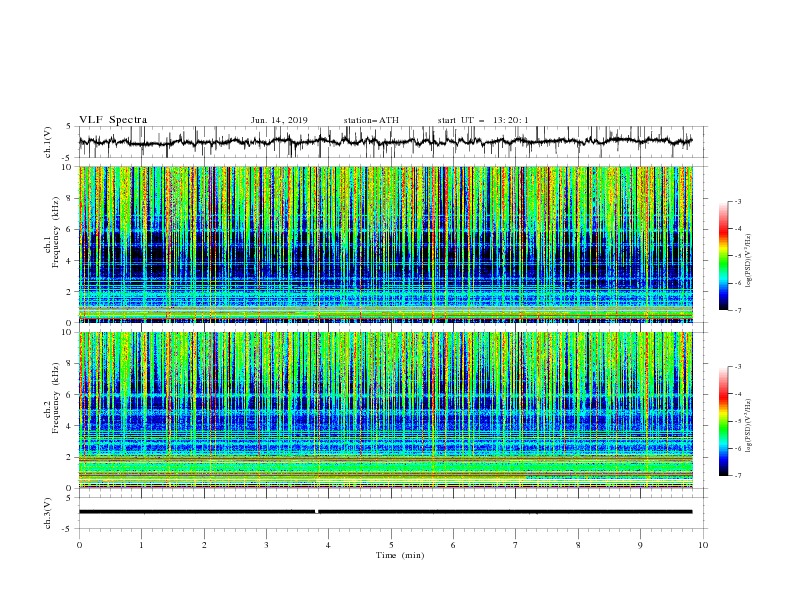Click the "VLF Spectra" plot title
This screenshot has width=792, height=612.
click(113, 120)
